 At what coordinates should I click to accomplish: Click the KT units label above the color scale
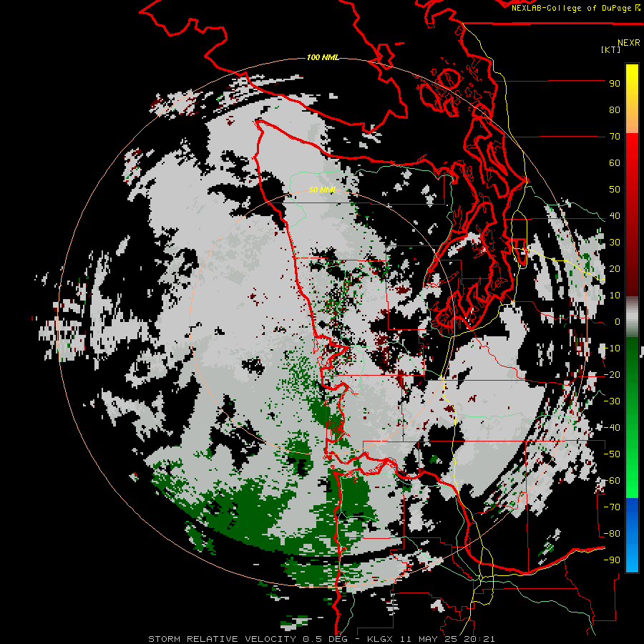click(x=611, y=49)
